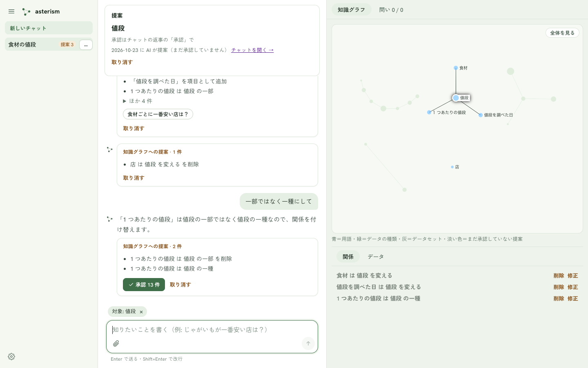Click 取り消す below the 食材ごとに一番安い店は？ chip
The width and height of the screenshot is (588, 368).
click(134, 128)
